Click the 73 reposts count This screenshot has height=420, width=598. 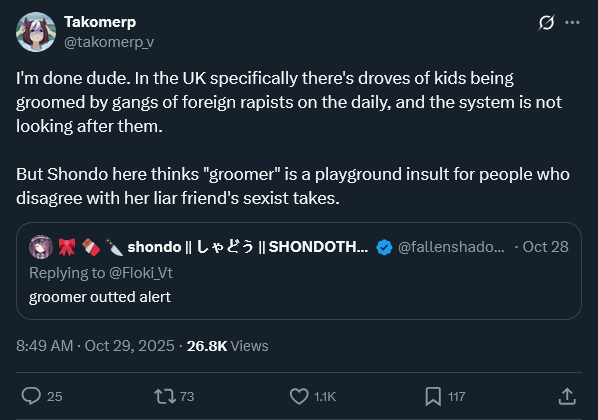[x=187, y=397]
